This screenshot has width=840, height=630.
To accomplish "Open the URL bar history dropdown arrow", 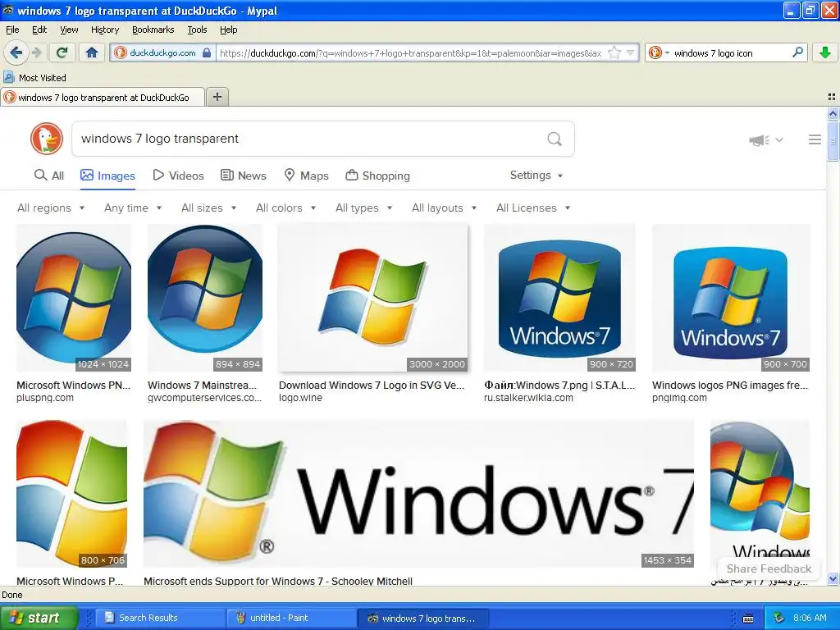I will [631, 53].
